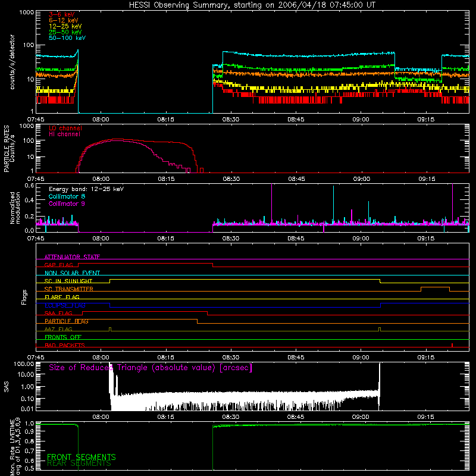
Task: Click the Collimator 8 legend label
Action: click(67, 196)
